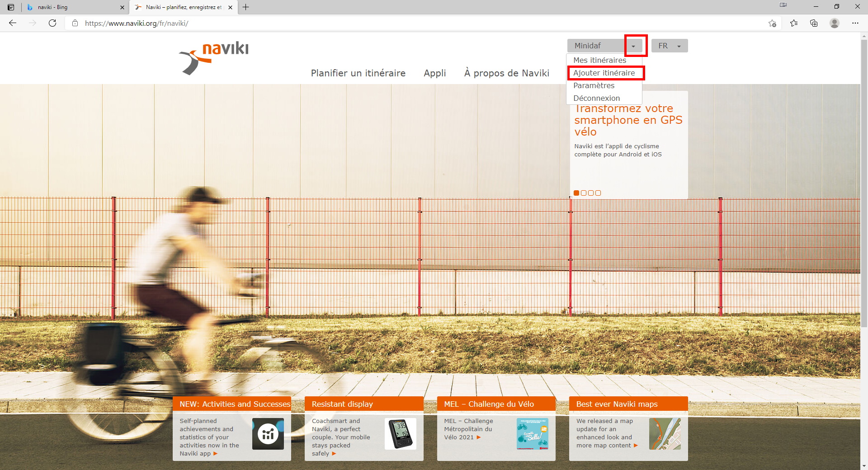This screenshot has width=868, height=470.
Task: Open the browser profile avatar
Action: (x=835, y=23)
